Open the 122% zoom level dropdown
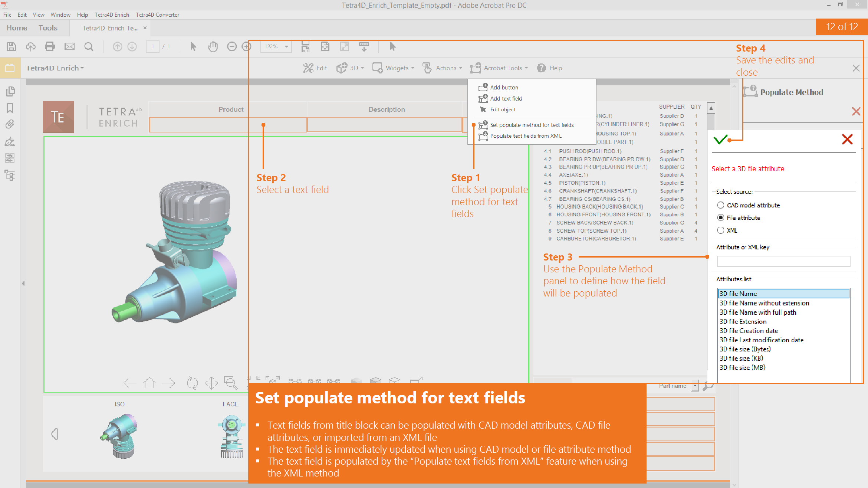Viewport: 868px width, 488px height. click(x=286, y=47)
